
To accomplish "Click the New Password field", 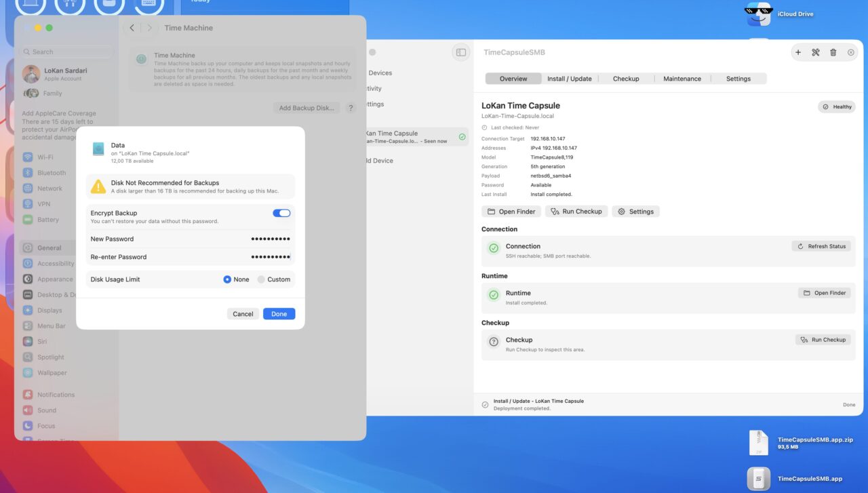I will [191, 239].
